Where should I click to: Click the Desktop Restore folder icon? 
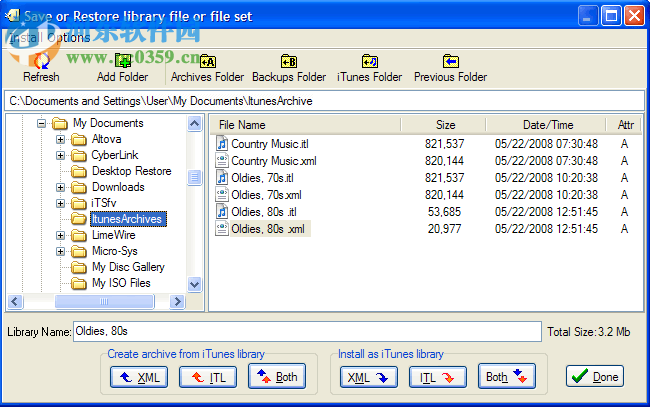point(78,171)
